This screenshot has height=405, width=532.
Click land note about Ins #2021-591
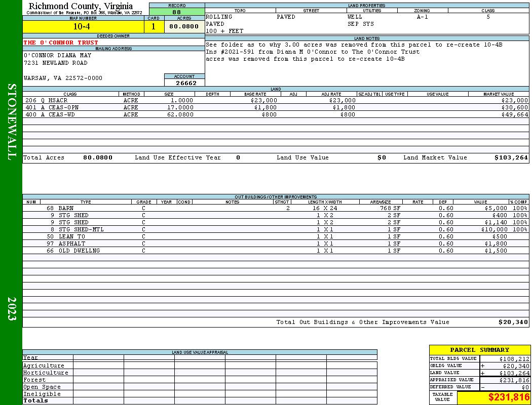(313, 52)
